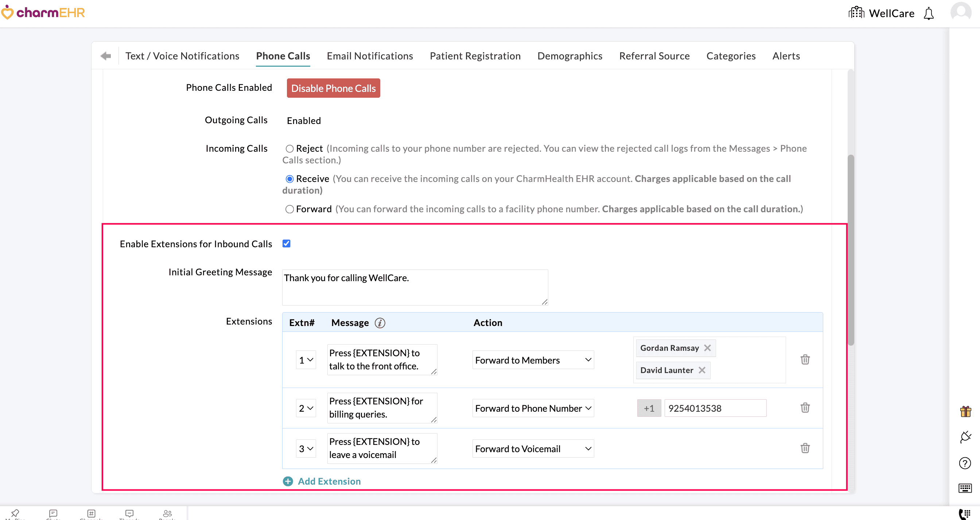Delete extension 3 using its trash icon
980x520 pixels.
pyautogui.click(x=805, y=448)
